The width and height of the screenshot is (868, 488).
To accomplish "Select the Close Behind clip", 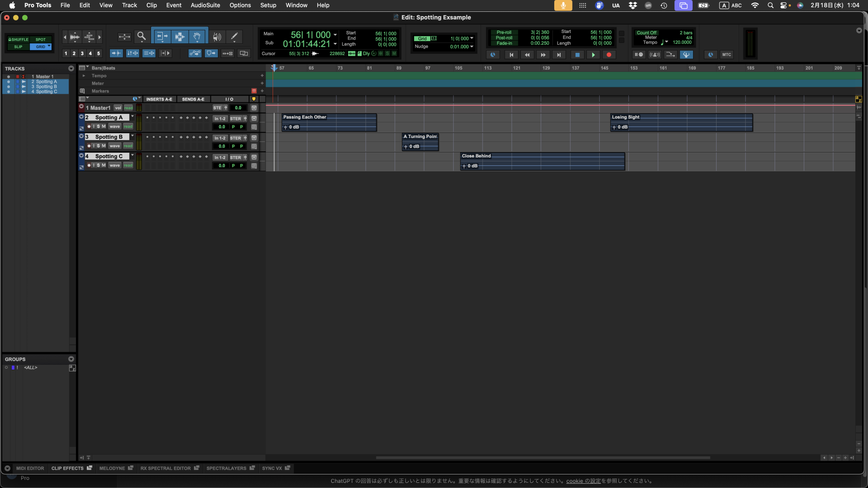I will pyautogui.click(x=542, y=162).
